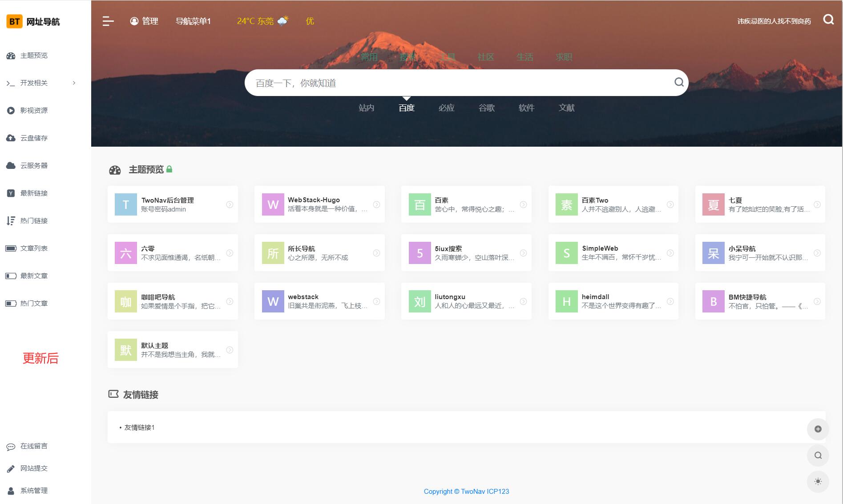843x504 pixels.
Task: Click the search icon inside the search box
Action: 679,82
